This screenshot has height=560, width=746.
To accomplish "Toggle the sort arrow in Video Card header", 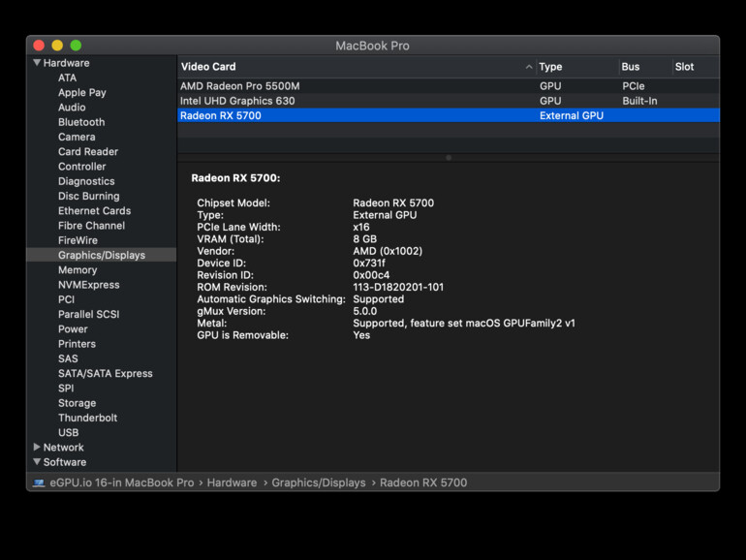I will (x=529, y=67).
